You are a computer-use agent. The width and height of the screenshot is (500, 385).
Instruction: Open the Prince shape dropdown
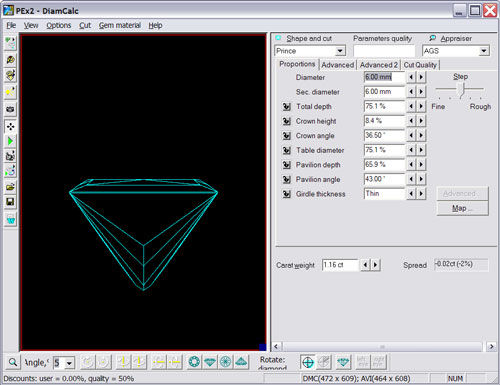pyautogui.click(x=340, y=51)
